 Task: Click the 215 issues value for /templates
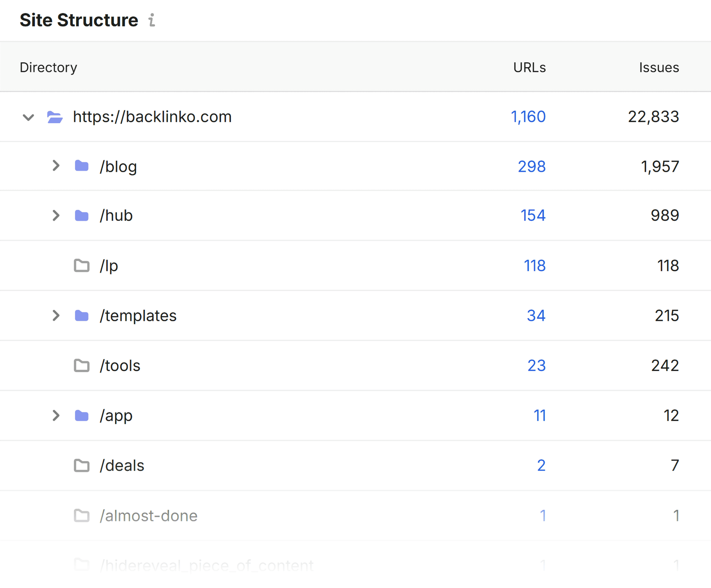pyautogui.click(x=667, y=315)
